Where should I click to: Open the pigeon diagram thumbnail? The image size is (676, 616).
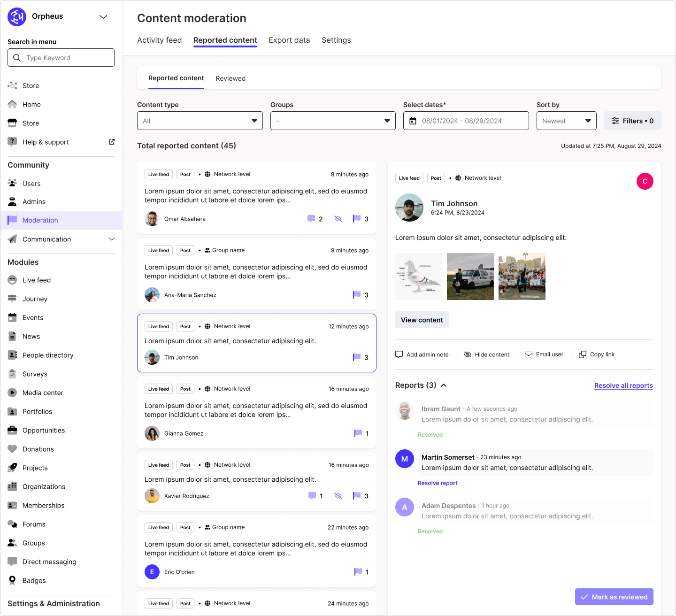click(x=419, y=277)
